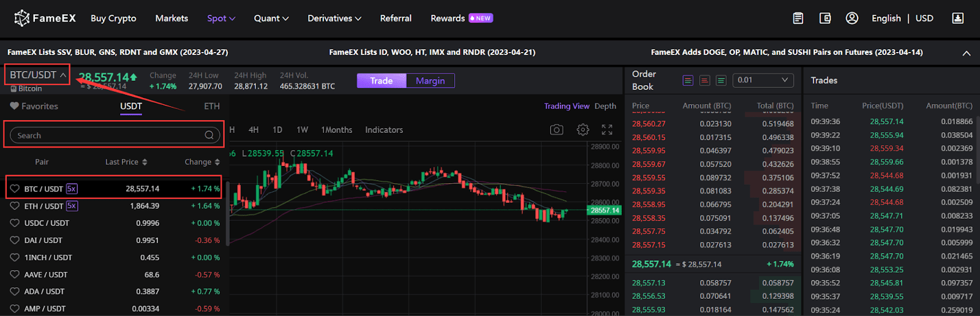Viewport: 980px width, 316px height.
Task: Select the 09:39:36 trade row
Action: pyautogui.click(x=891, y=121)
